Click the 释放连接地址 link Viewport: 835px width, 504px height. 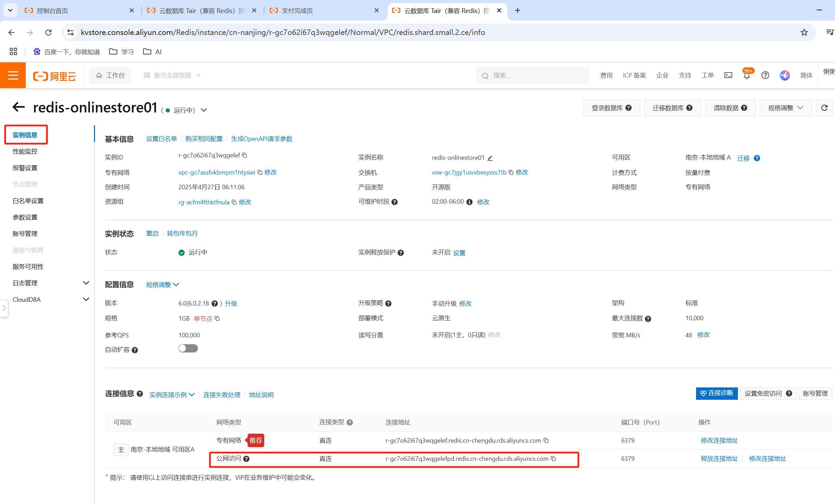click(x=719, y=459)
